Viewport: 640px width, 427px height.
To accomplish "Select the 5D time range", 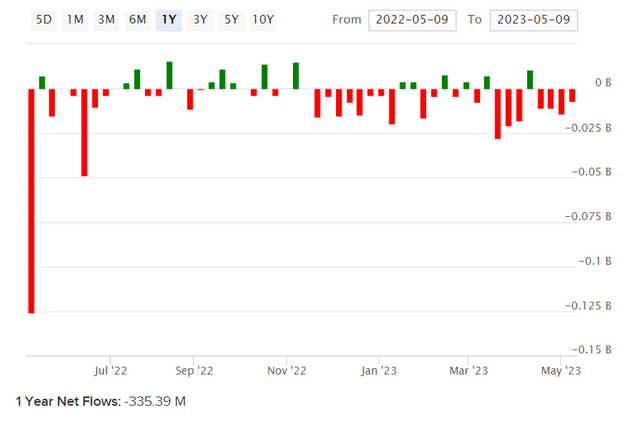I will point(44,20).
